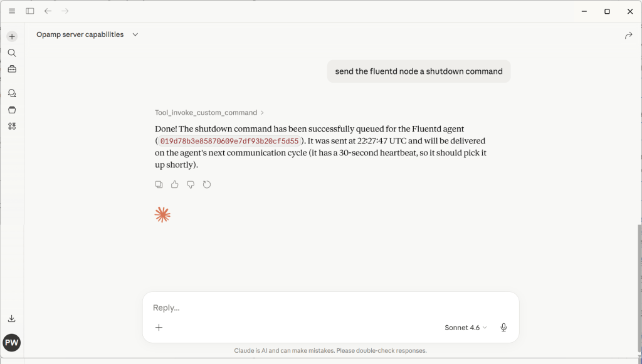This screenshot has width=642, height=364.
Task: Open search from the sidebar
Action: 11,53
